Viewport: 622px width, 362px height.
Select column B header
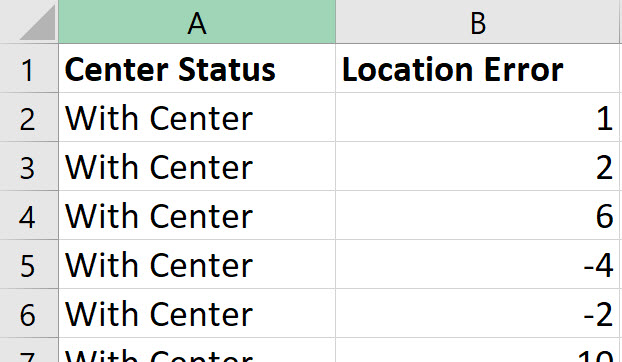coord(477,21)
